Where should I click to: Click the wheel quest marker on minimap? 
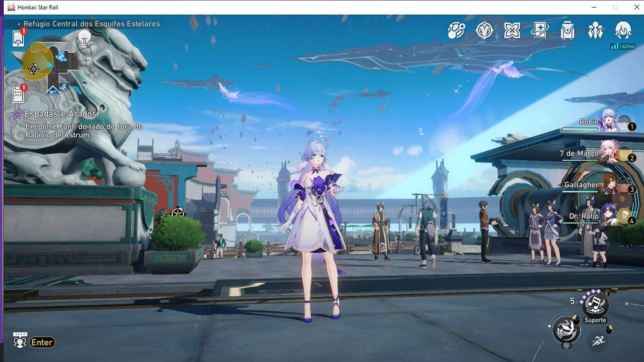tap(33, 69)
